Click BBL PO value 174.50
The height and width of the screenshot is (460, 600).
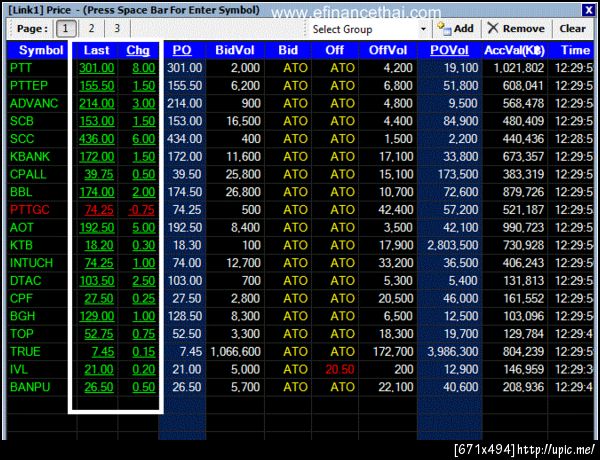184,192
